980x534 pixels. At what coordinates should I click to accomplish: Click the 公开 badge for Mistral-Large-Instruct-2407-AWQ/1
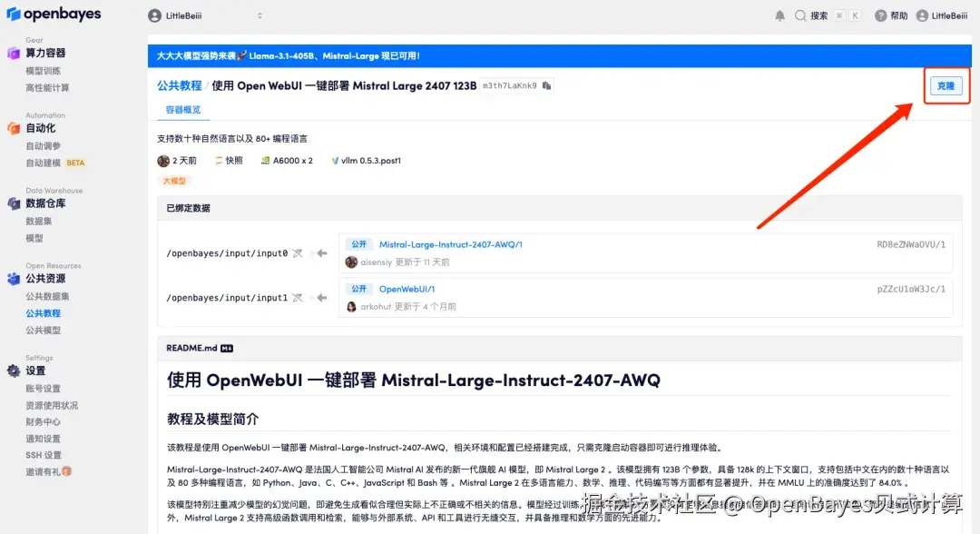point(358,244)
